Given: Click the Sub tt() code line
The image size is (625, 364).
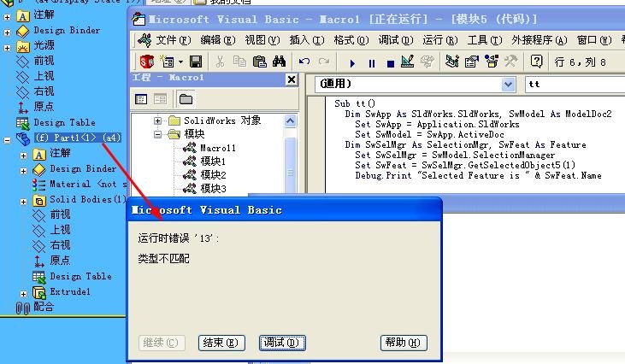Looking at the screenshot, I should pos(355,103).
